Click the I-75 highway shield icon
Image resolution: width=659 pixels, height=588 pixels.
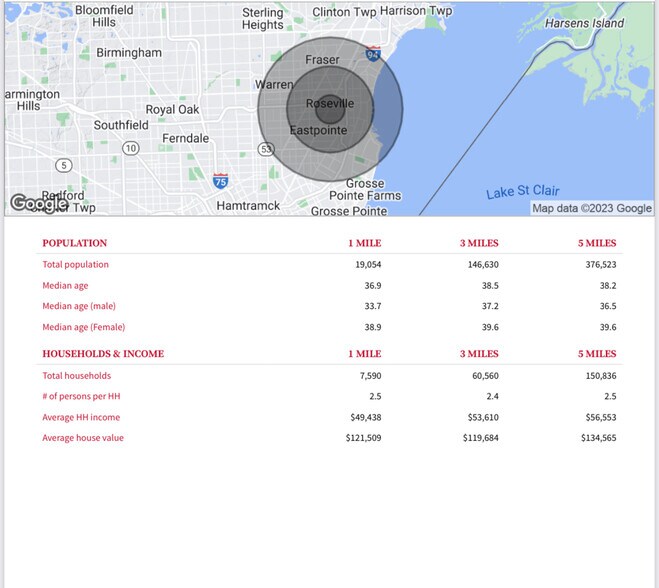coord(220,181)
